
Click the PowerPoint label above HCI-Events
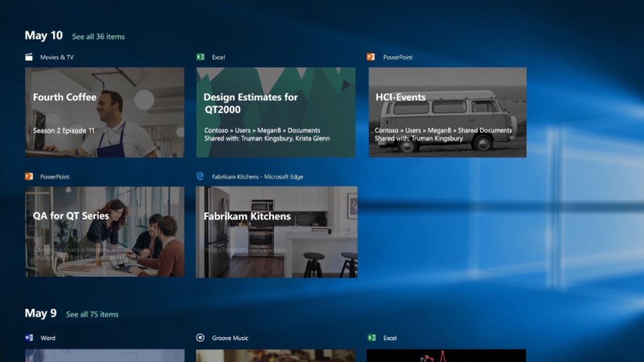397,57
